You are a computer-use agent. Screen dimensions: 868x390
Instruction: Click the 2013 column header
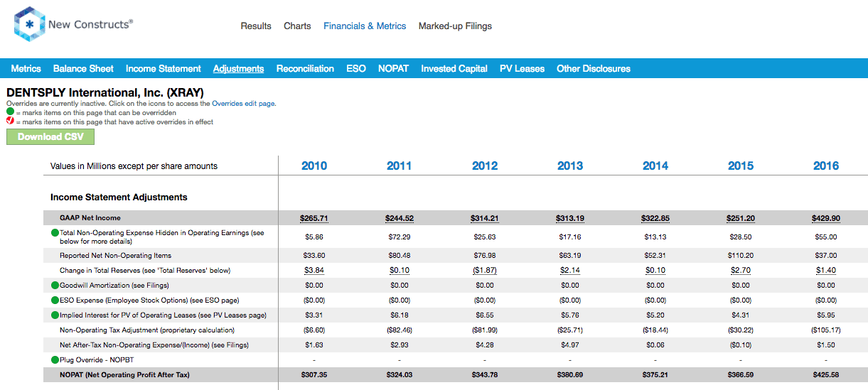(570, 166)
